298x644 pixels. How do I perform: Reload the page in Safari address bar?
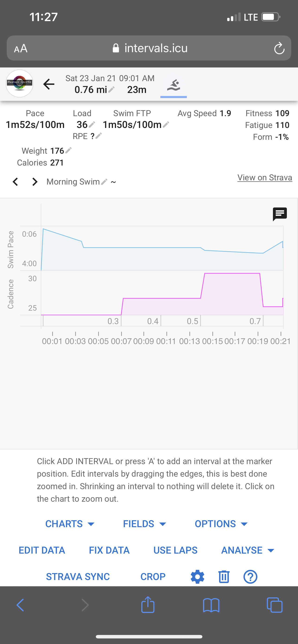(279, 48)
